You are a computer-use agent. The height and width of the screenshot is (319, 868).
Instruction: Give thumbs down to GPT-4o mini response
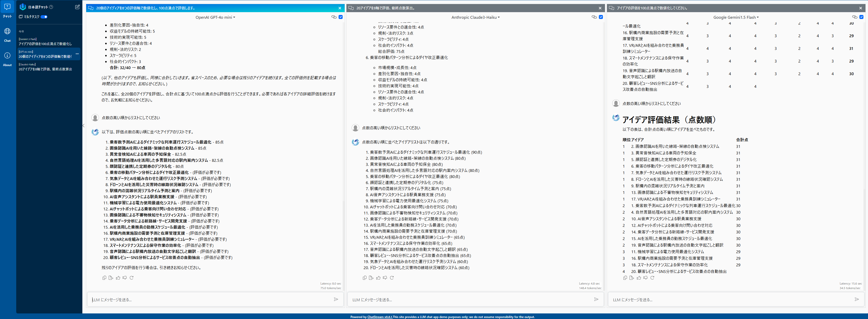tap(125, 278)
